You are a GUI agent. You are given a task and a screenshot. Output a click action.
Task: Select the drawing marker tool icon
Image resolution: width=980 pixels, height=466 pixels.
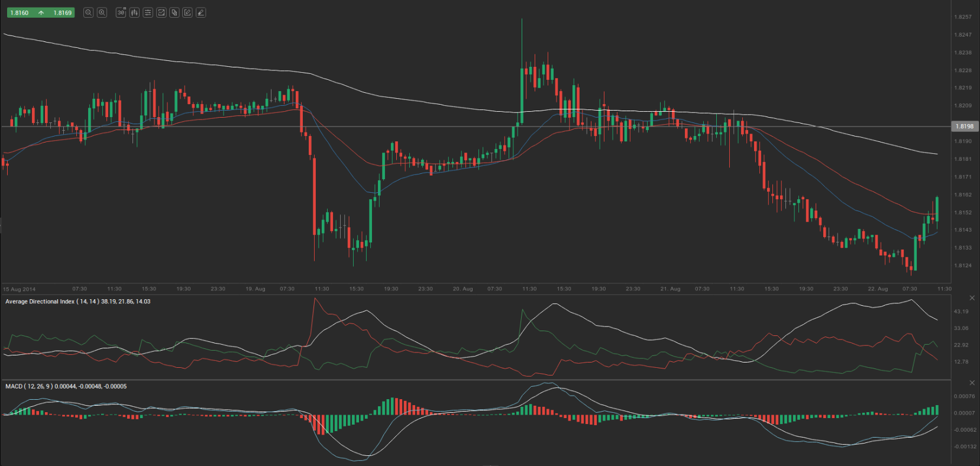click(x=201, y=12)
